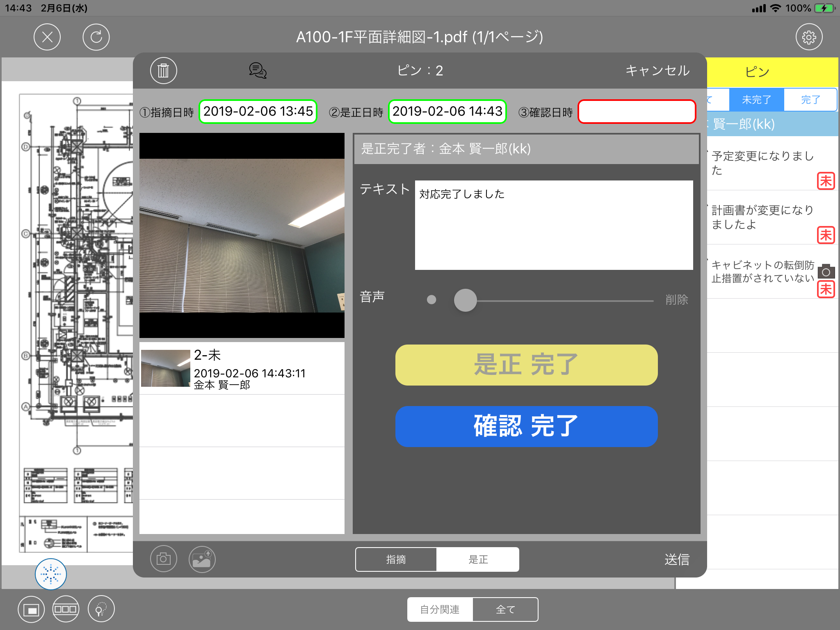Show 全て pins
840x630 pixels.
point(505,609)
